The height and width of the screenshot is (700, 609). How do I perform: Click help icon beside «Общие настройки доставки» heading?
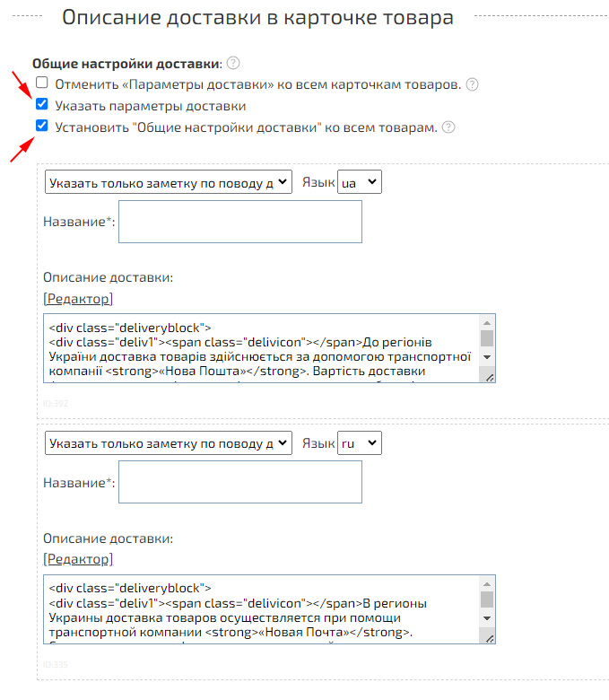(234, 63)
